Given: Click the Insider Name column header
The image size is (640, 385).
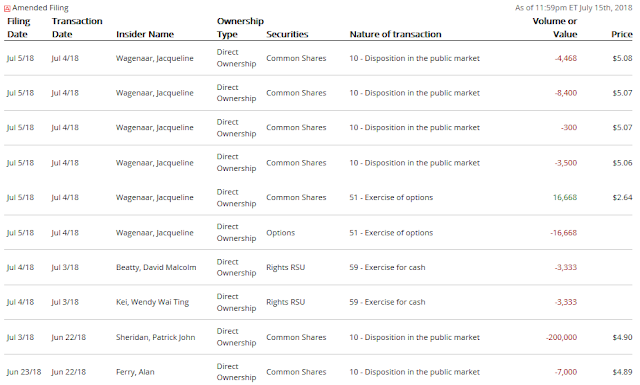Looking at the screenshot, I should (x=145, y=34).
